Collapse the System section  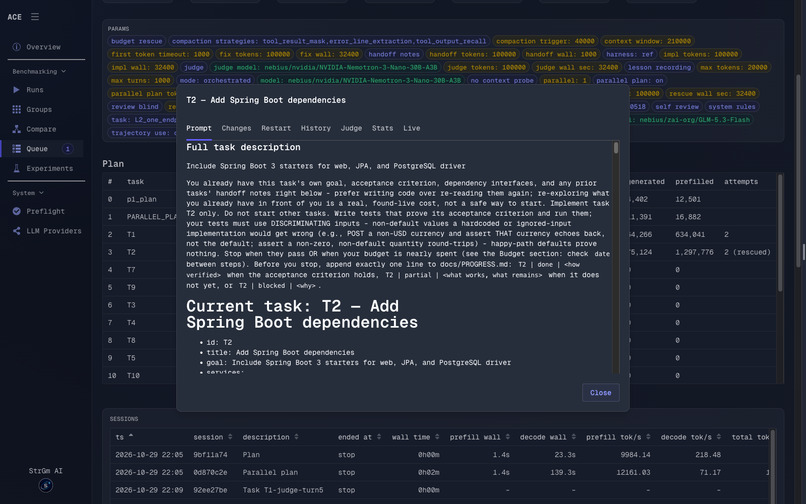(x=28, y=193)
